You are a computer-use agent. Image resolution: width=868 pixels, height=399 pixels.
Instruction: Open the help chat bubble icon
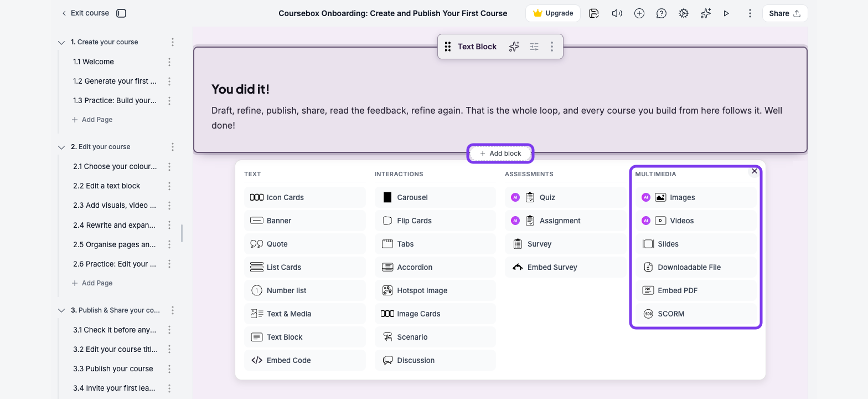point(662,13)
